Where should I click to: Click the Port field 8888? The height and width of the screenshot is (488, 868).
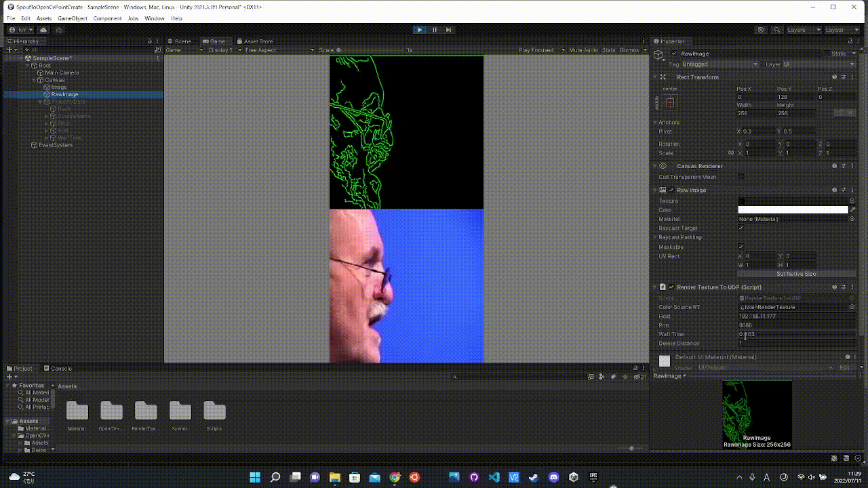click(x=796, y=325)
